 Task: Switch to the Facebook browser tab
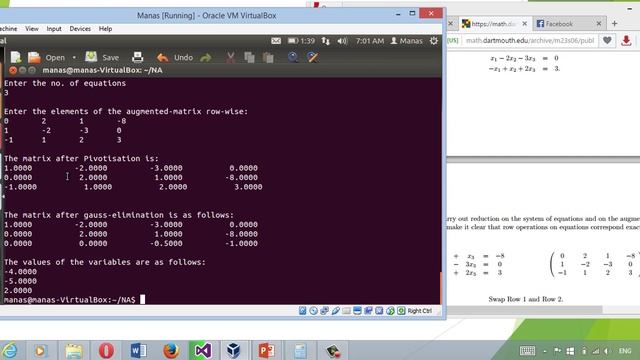(563, 24)
